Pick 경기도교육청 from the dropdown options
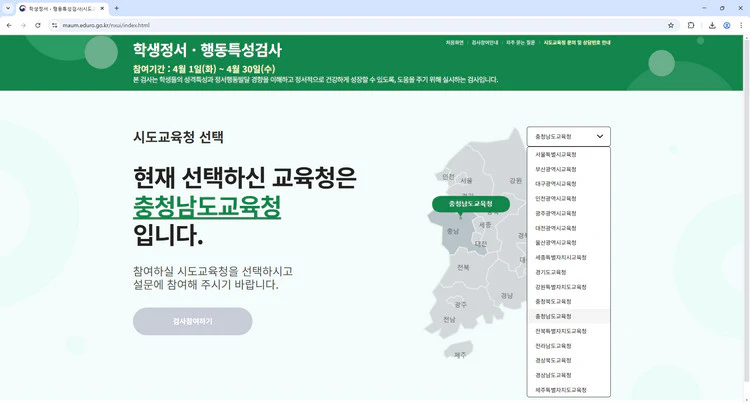Image resolution: width=750 pixels, height=403 pixels. click(x=551, y=272)
